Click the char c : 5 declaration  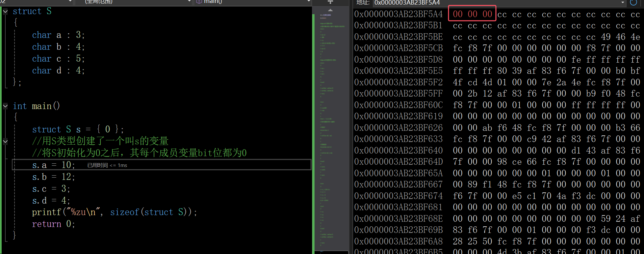coord(58,59)
